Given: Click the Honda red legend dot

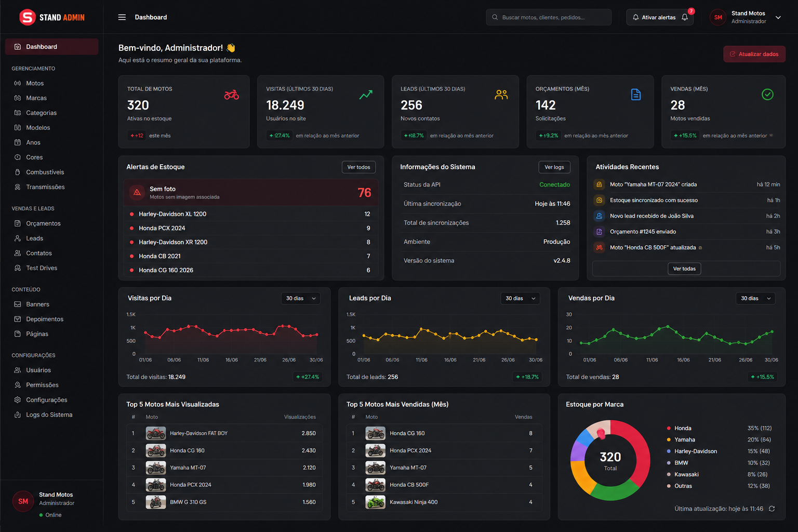Looking at the screenshot, I should [x=669, y=428].
